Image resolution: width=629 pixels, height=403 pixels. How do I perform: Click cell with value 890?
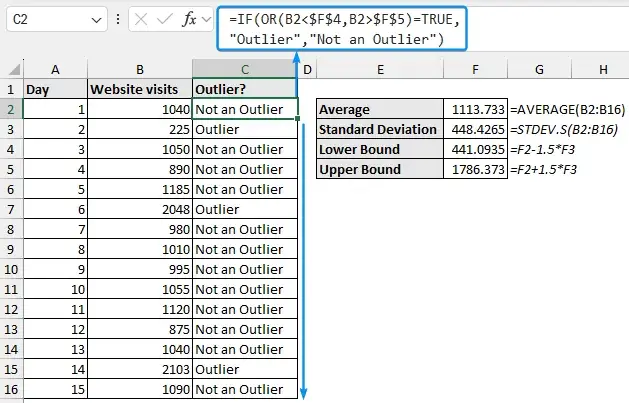140,169
